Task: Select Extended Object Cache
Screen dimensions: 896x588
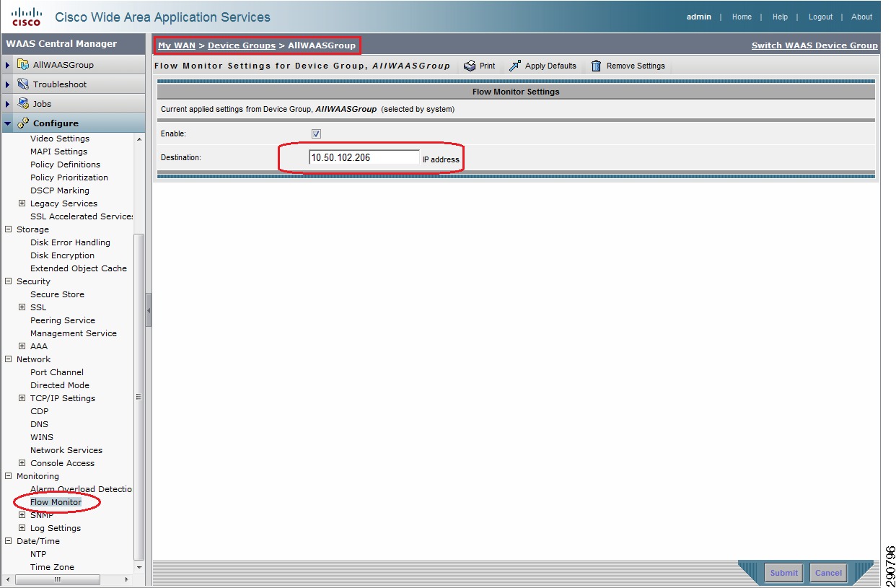Action: (x=79, y=268)
